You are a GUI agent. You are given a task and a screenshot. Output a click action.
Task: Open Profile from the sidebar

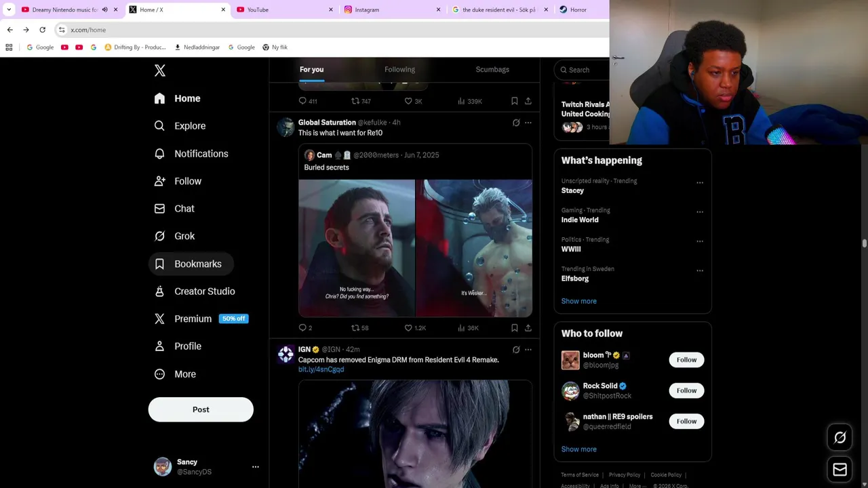(178, 346)
